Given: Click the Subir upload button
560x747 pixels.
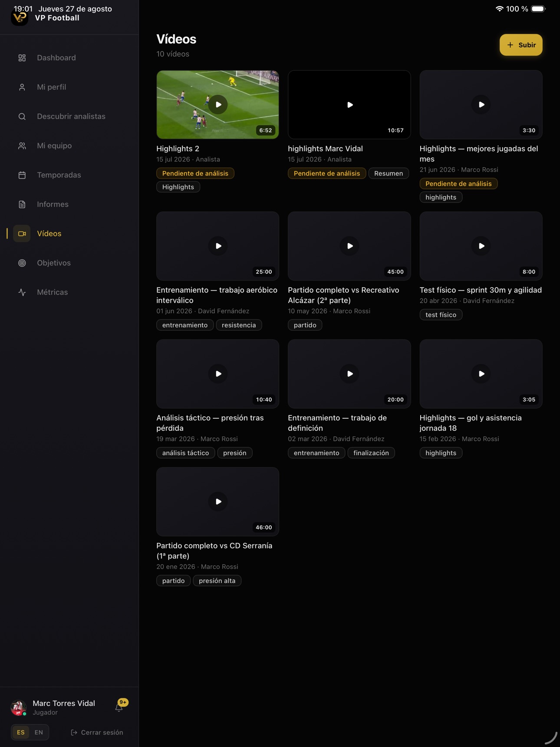Looking at the screenshot, I should click(521, 45).
